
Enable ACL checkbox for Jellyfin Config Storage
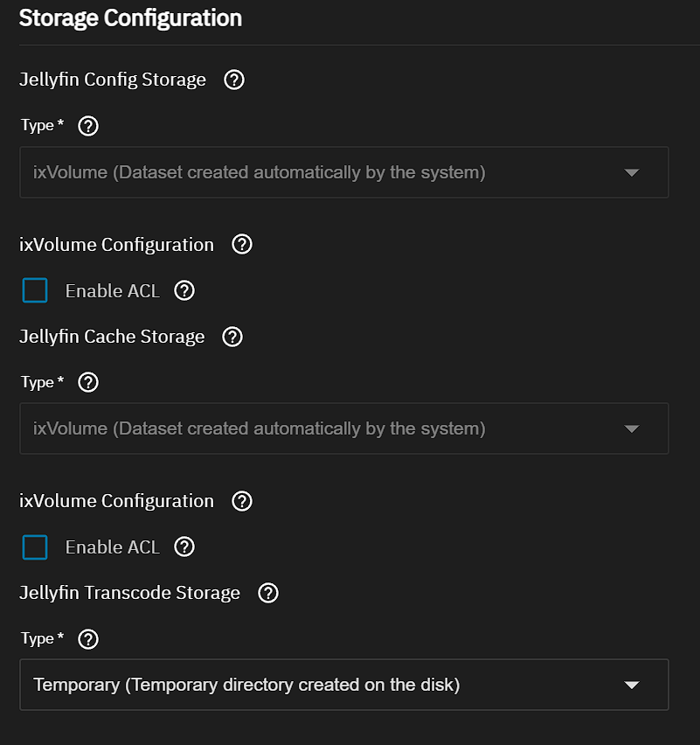point(35,291)
